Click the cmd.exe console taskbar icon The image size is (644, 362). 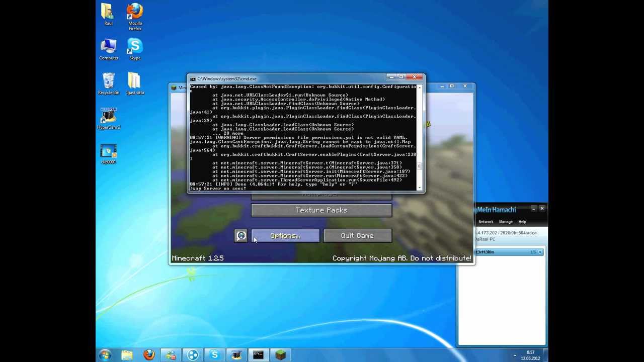[258, 355]
